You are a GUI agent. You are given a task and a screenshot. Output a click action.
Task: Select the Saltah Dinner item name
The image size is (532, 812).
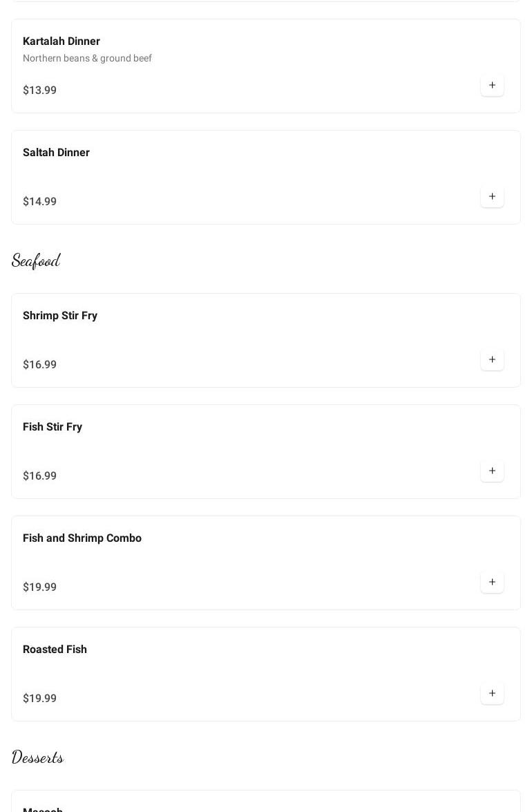(56, 153)
